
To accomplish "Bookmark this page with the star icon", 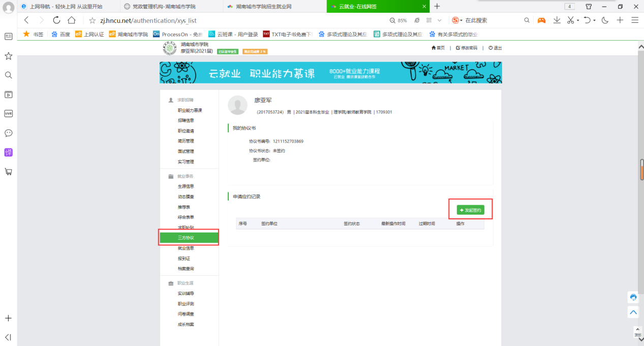I will click(92, 20).
